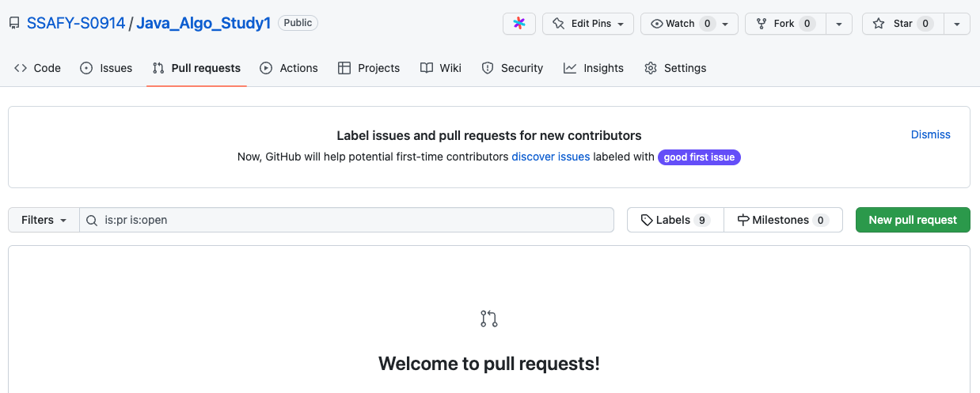
Task: Click the Fork count badge
Action: click(x=807, y=24)
